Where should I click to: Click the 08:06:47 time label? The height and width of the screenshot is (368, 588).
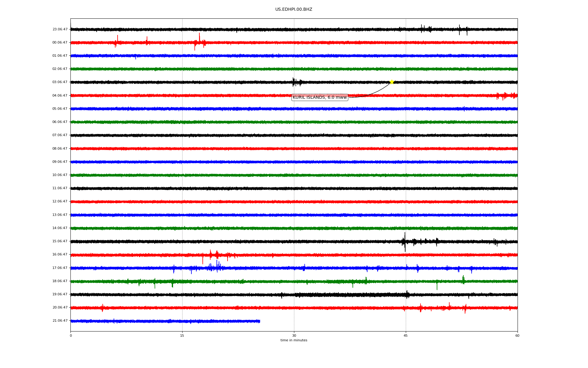tap(60, 149)
